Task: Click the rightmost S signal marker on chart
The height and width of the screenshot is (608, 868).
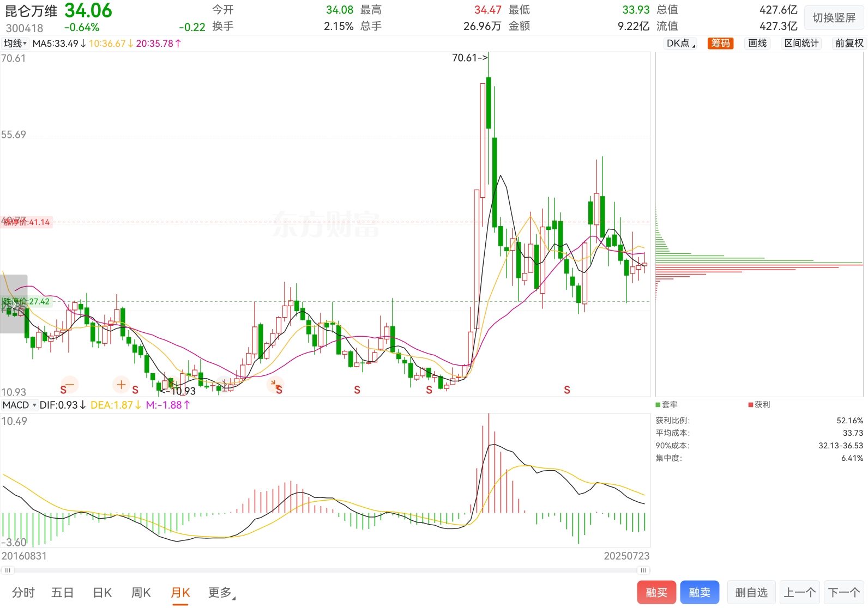Action: [x=567, y=390]
